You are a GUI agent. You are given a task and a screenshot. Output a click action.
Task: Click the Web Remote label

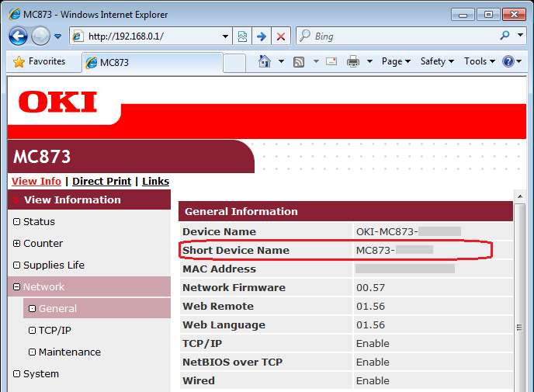218,306
